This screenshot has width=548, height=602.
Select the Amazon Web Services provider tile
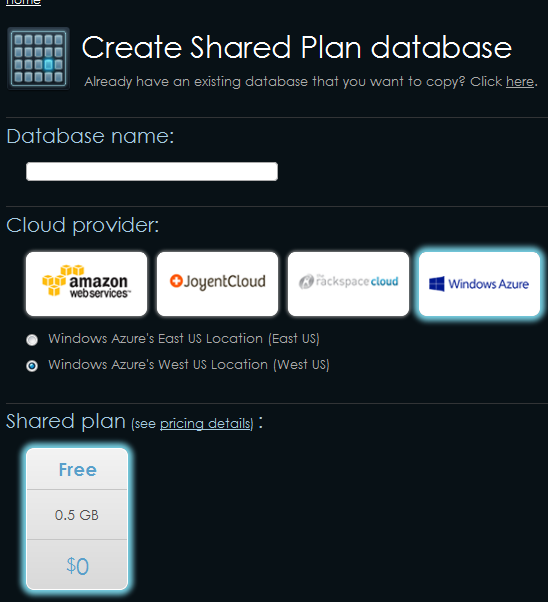[x=86, y=284]
